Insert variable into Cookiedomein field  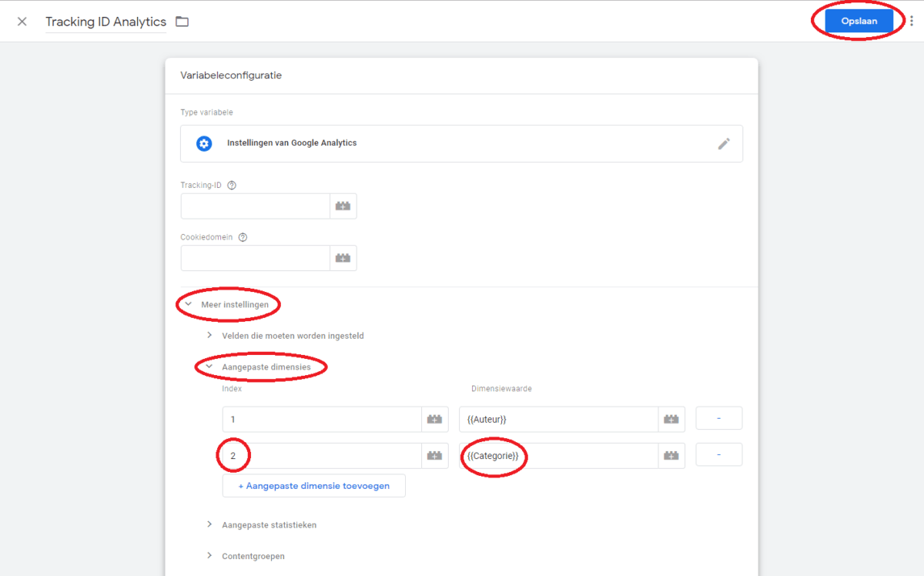coord(343,259)
